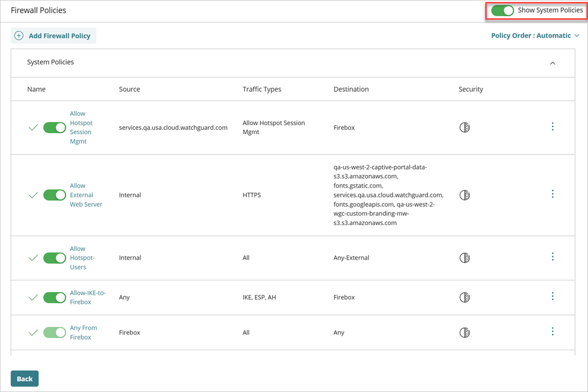
Task: Click security icon for Any From Firebox policy
Action: tap(464, 332)
